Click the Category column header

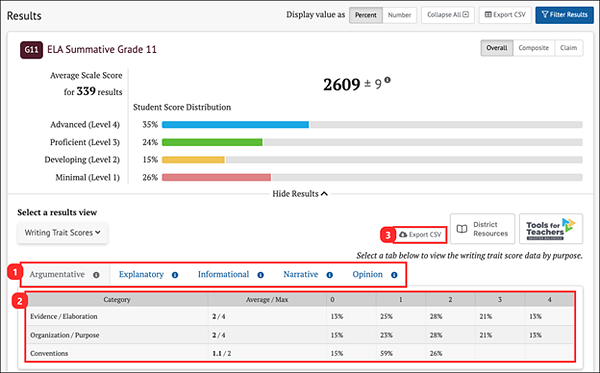tap(117, 300)
